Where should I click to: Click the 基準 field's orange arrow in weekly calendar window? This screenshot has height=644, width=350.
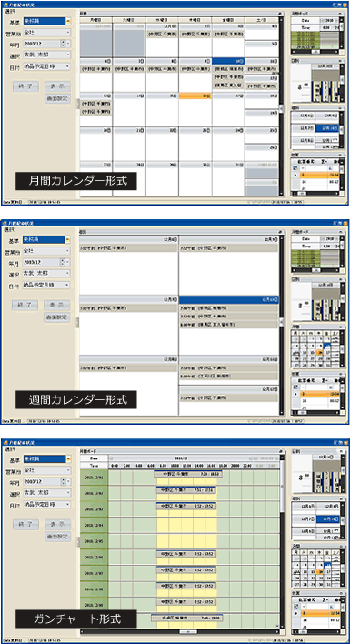[x=67, y=238]
